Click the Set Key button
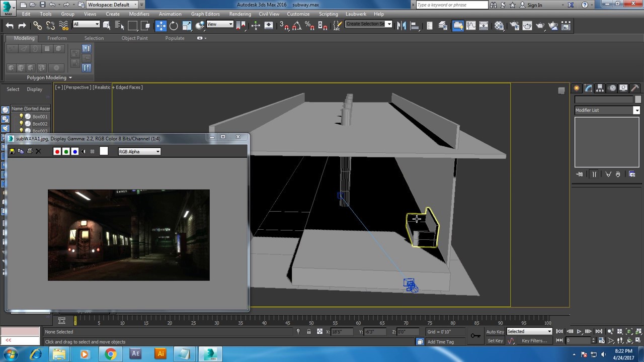This screenshot has width=644, height=362. (x=495, y=341)
